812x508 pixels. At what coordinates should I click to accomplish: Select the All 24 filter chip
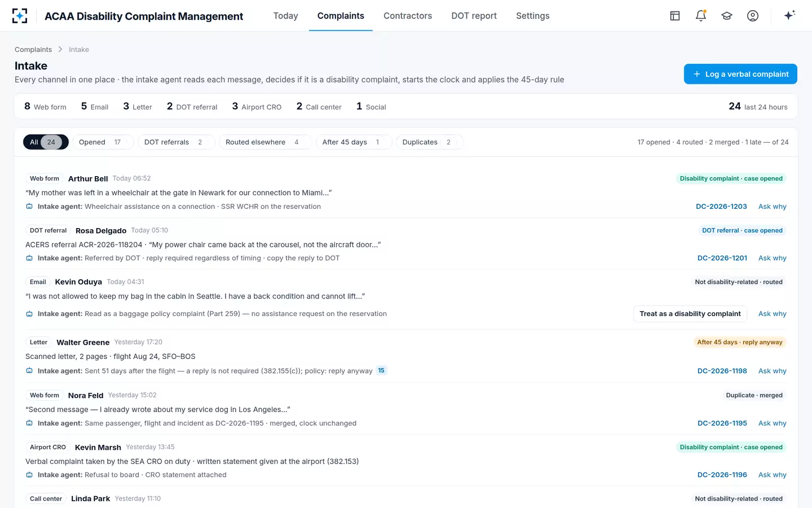tap(46, 142)
